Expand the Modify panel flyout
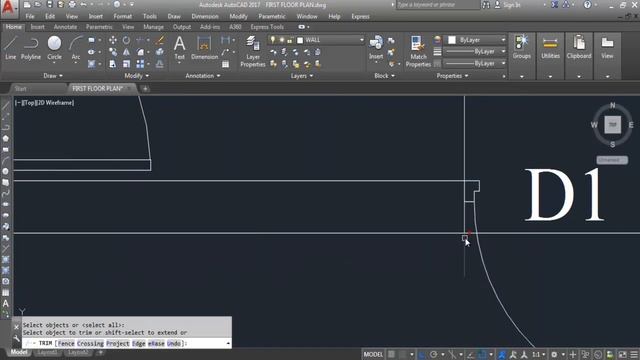Viewport: 640px width, 360px height. pyautogui.click(x=137, y=76)
